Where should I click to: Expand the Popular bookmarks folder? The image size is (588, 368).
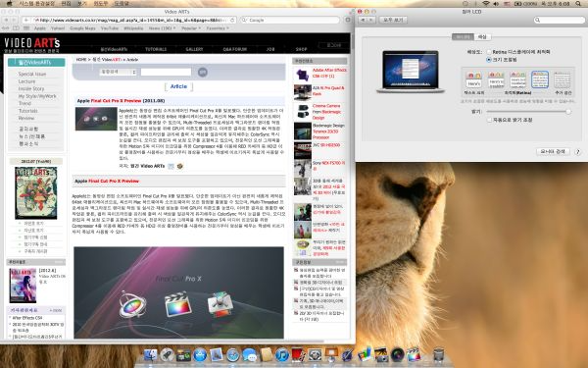[x=191, y=28]
